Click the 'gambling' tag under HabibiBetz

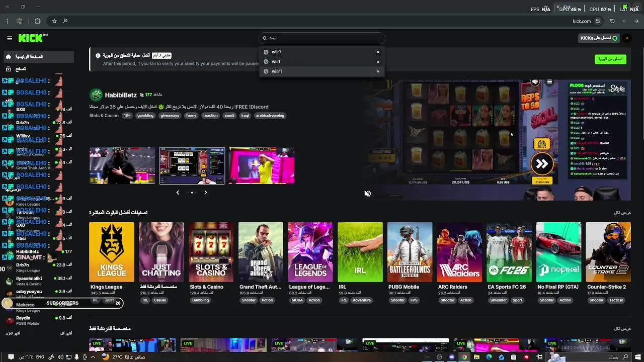tap(145, 116)
